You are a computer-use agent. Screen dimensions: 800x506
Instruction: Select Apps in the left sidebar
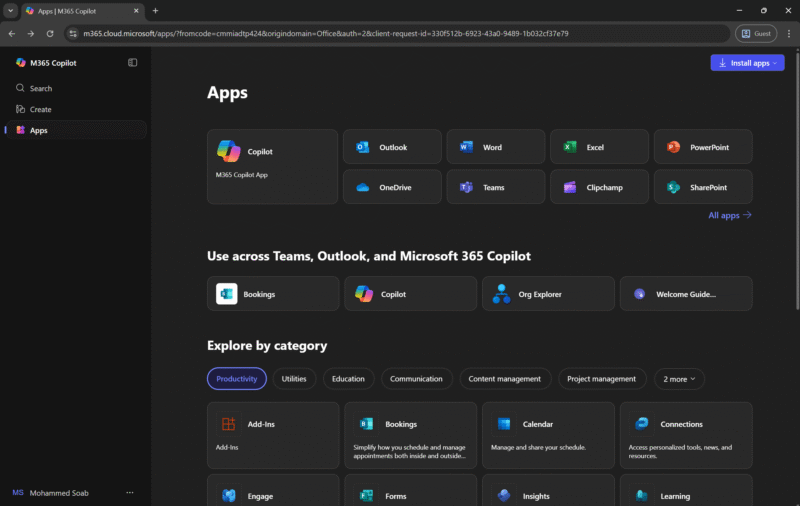76,130
